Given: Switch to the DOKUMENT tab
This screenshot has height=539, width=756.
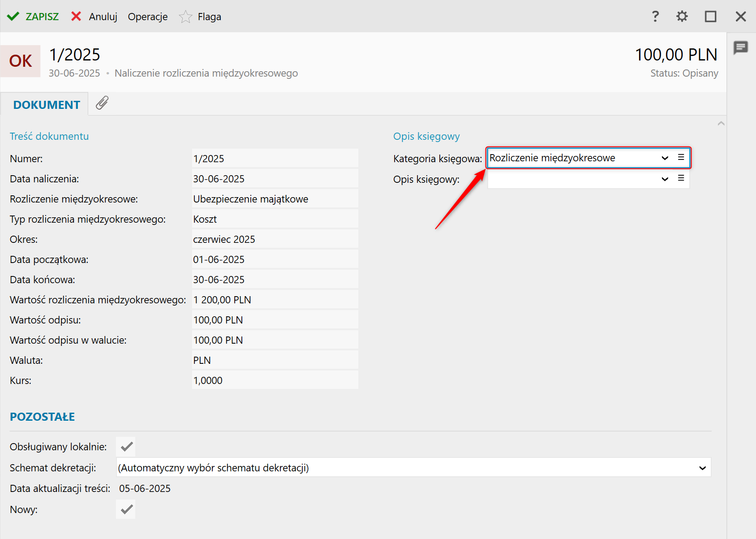Looking at the screenshot, I should pos(47,105).
